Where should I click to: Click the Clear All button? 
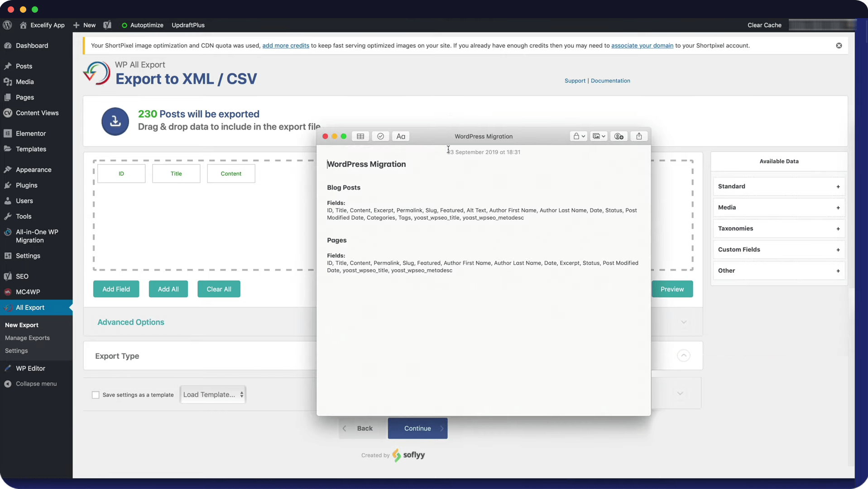tap(219, 289)
